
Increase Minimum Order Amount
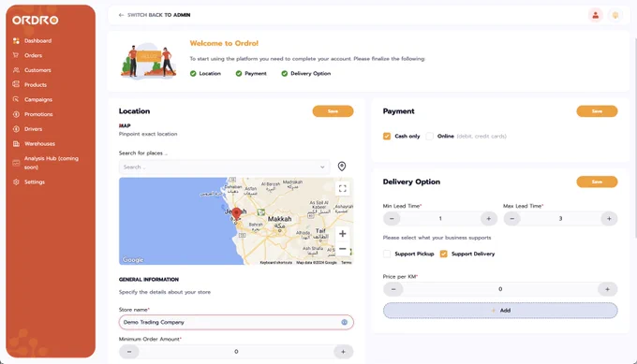click(343, 352)
